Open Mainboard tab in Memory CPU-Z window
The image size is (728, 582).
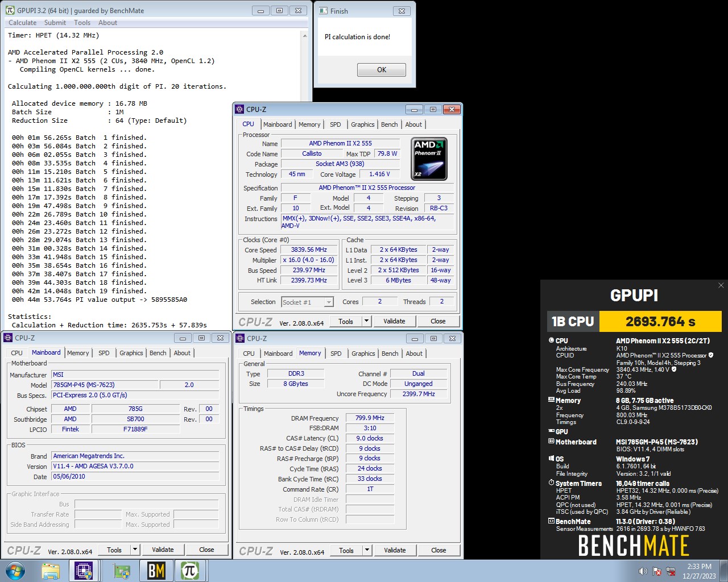pos(278,354)
